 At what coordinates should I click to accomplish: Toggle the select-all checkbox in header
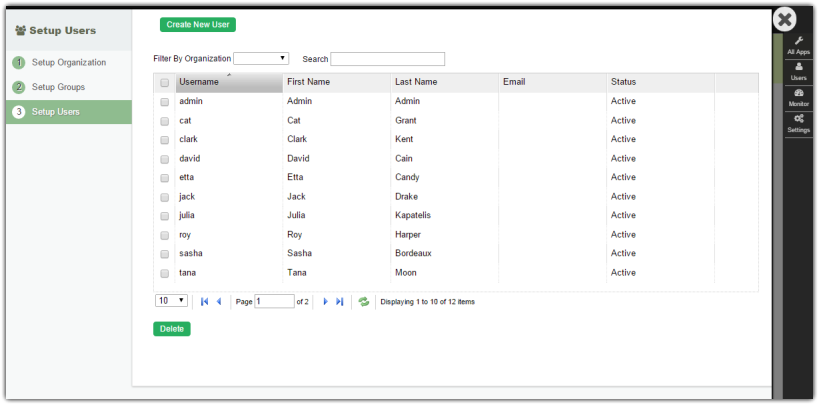[165, 83]
